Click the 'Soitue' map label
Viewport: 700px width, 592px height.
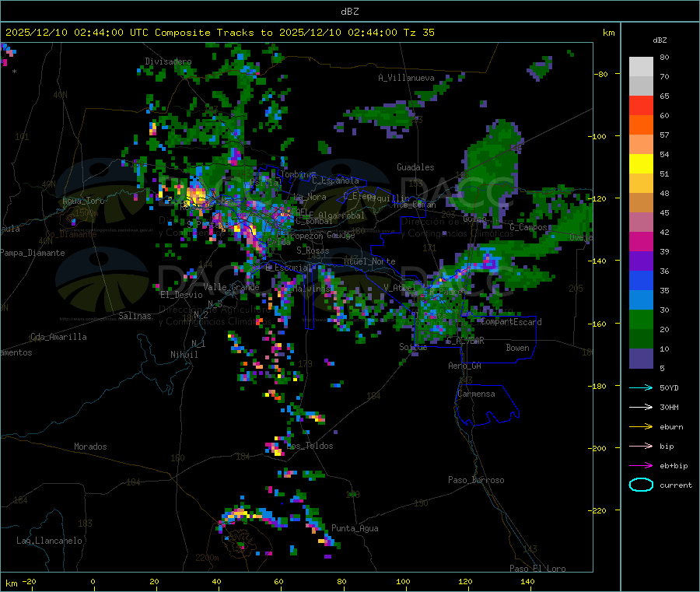[x=413, y=347]
